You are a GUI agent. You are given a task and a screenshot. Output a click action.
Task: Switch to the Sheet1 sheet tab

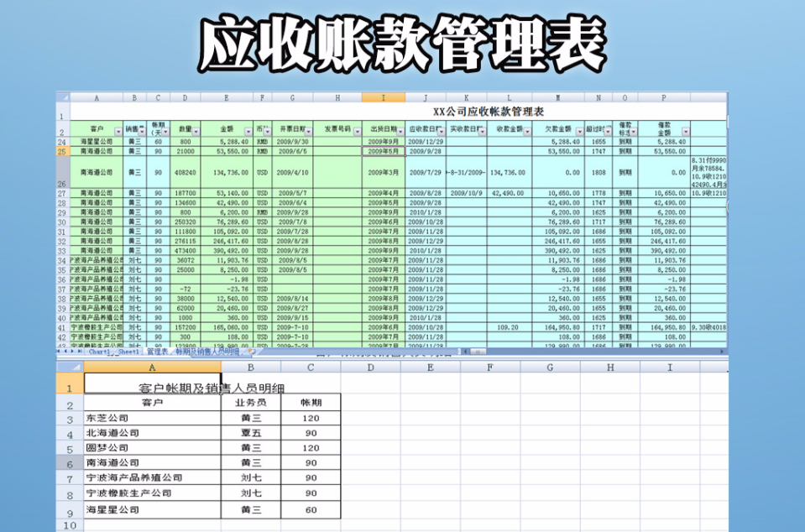[127, 354]
